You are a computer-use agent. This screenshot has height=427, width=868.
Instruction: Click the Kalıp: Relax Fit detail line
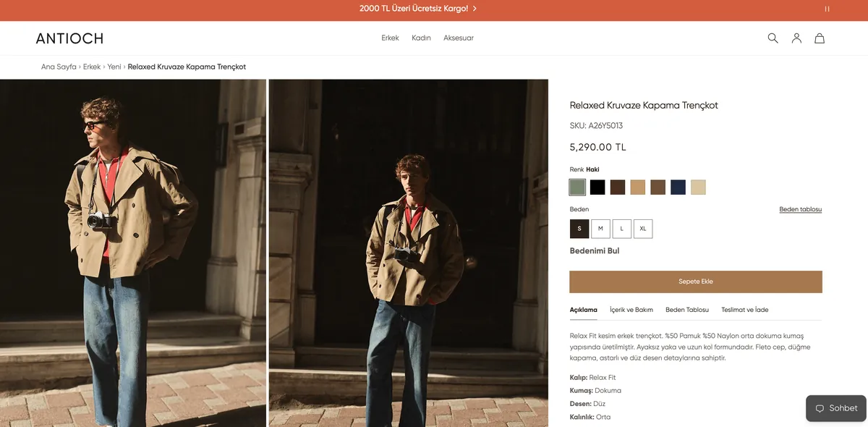coord(593,378)
